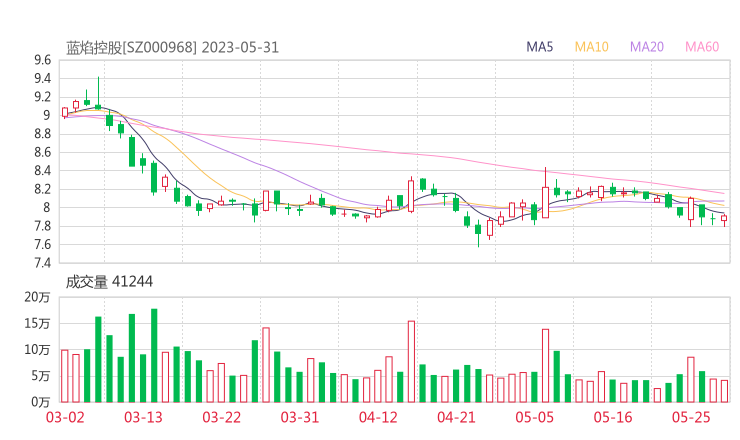Click the 03-31 date label
The image size is (740, 440).
[300, 417]
